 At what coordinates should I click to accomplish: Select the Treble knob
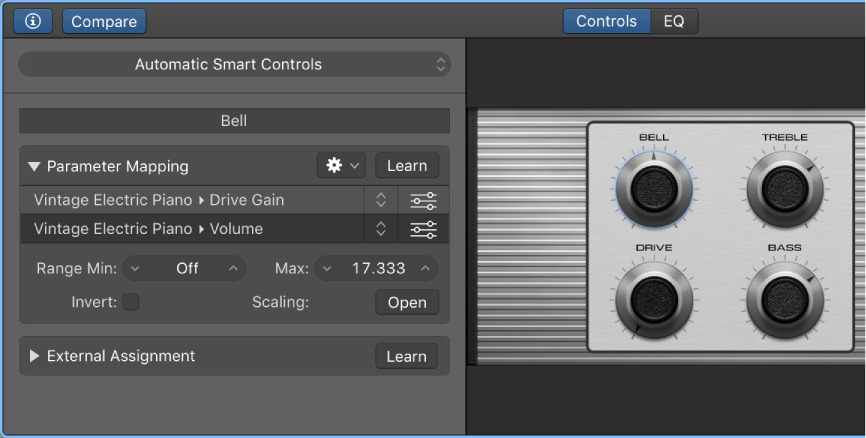pos(785,189)
